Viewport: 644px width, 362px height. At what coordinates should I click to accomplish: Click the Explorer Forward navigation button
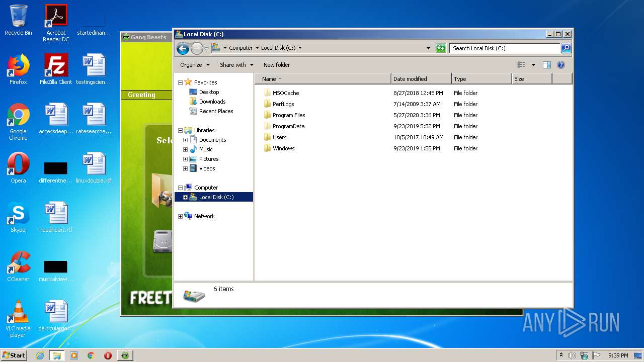197,48
